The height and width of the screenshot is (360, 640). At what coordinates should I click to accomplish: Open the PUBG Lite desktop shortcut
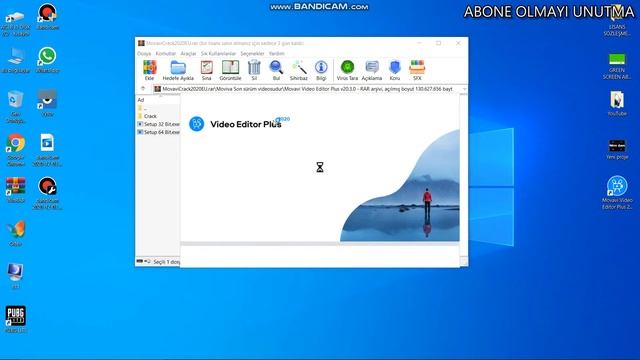(16, 320)
